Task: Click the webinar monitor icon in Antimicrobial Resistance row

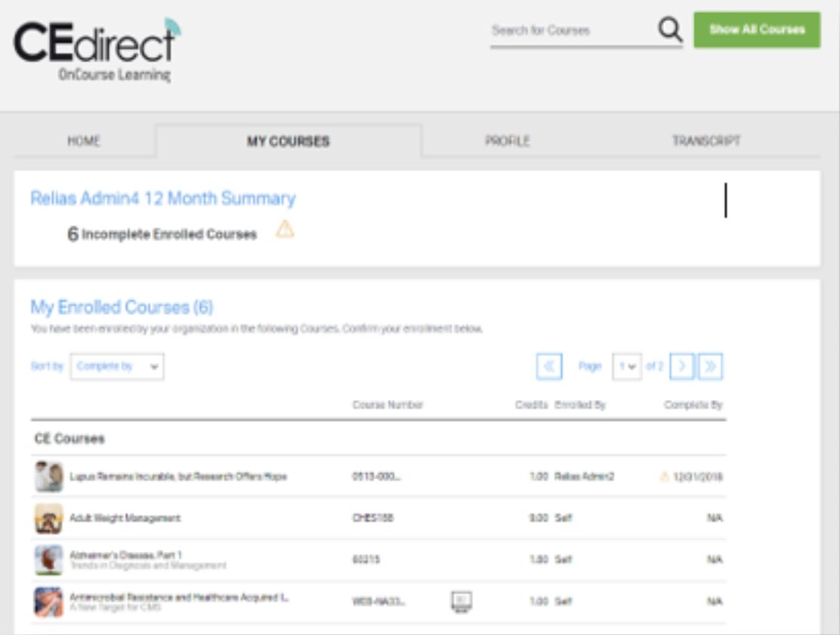Action: [x=462, y=601]
